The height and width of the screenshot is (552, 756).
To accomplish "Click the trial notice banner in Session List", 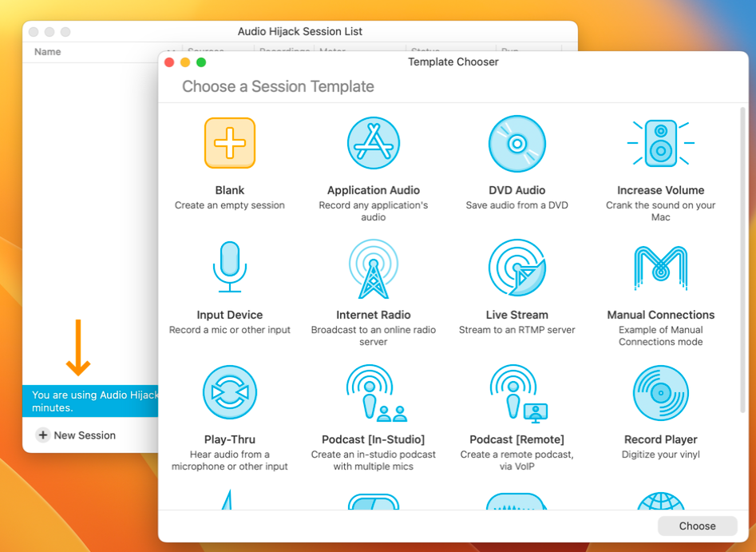I will [x=90, y=401].
